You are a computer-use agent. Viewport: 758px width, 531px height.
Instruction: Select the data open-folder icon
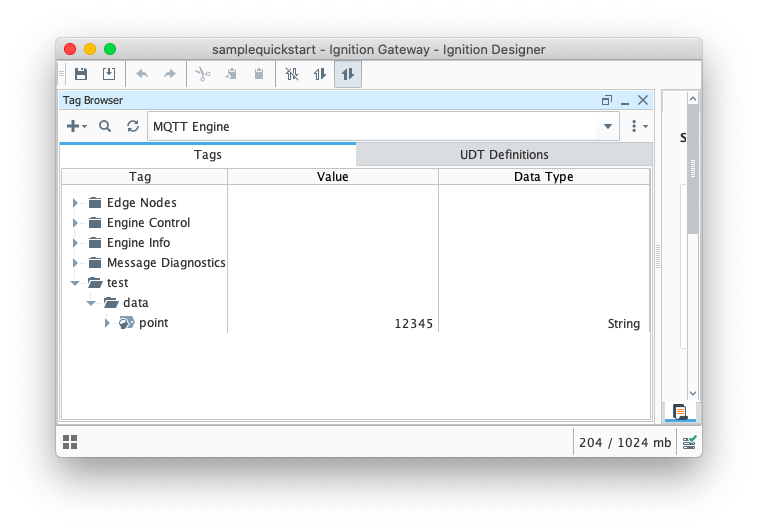[111, 303]
